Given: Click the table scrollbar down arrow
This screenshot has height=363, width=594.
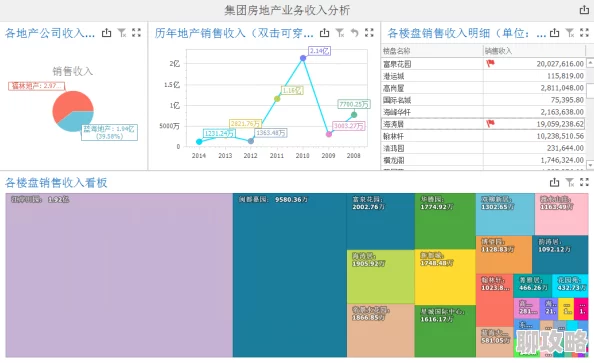Looking at the screenshot, I should [590, 165].
